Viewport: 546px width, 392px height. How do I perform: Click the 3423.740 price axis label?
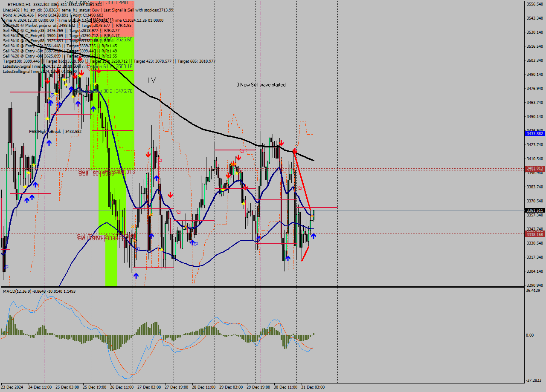click(535, 145)
